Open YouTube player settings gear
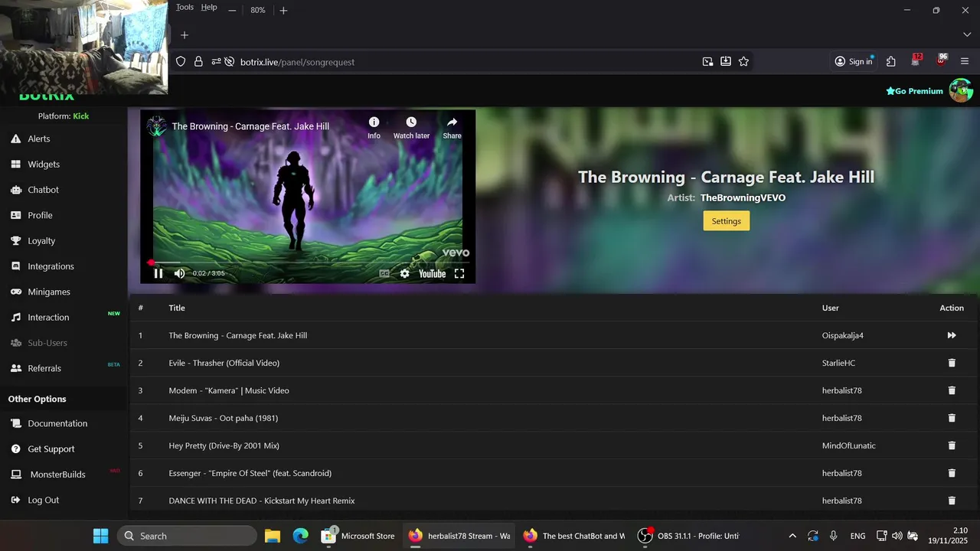This screenshot has width=980, height=551. tap(404, 273)
